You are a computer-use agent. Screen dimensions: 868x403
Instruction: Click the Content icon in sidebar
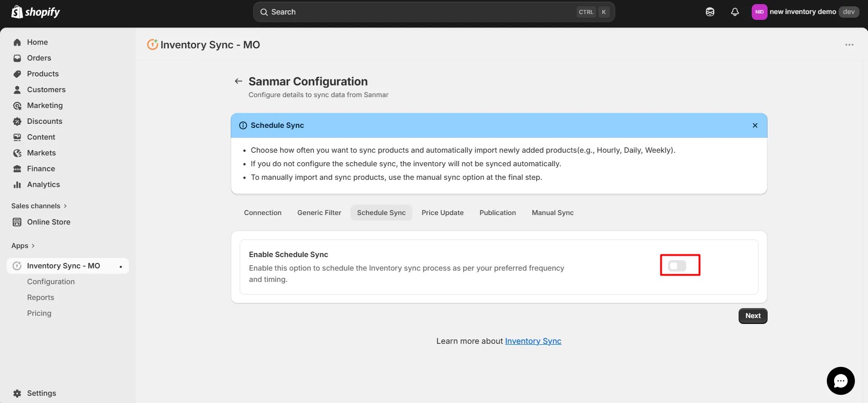click(x=17, y=137)
